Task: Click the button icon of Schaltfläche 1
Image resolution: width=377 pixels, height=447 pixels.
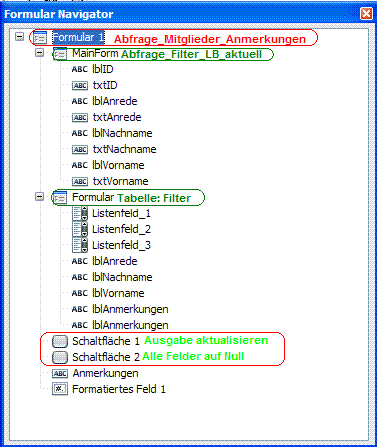Action: 60,341
